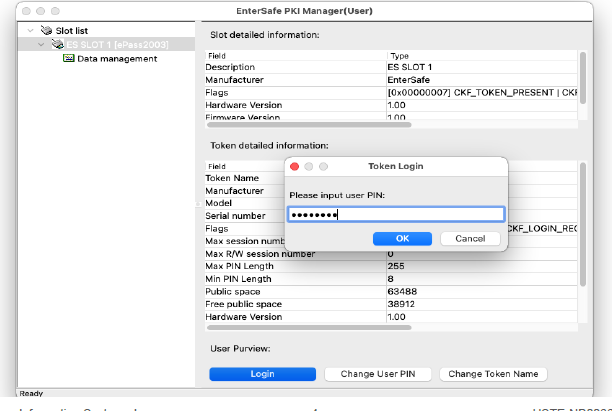Click the slot information vertical scrollbar
Image resolution: width=612 pixels, height=411 pixels.
[x=583, y=78]
